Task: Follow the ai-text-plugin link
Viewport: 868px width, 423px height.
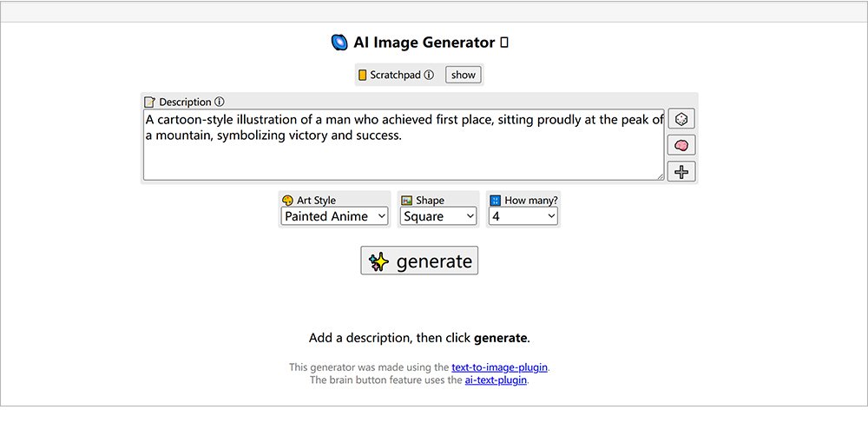Action: tap(496, 380)
